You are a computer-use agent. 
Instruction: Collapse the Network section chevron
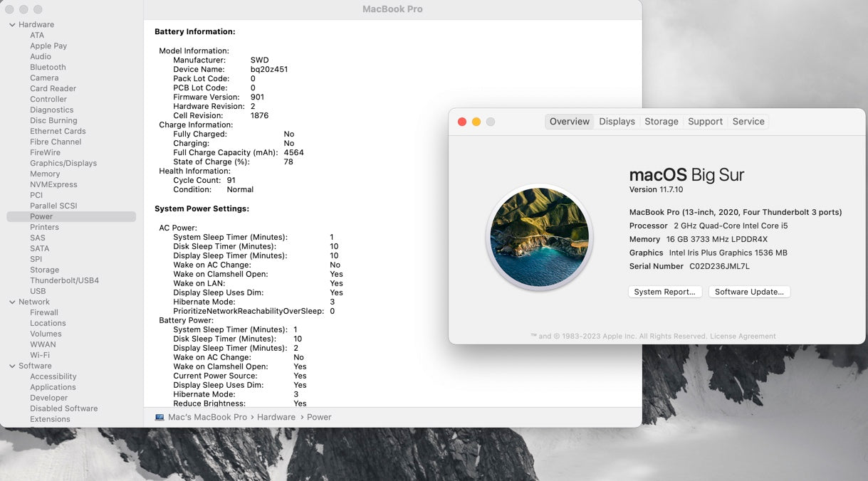tap(13, 302)
